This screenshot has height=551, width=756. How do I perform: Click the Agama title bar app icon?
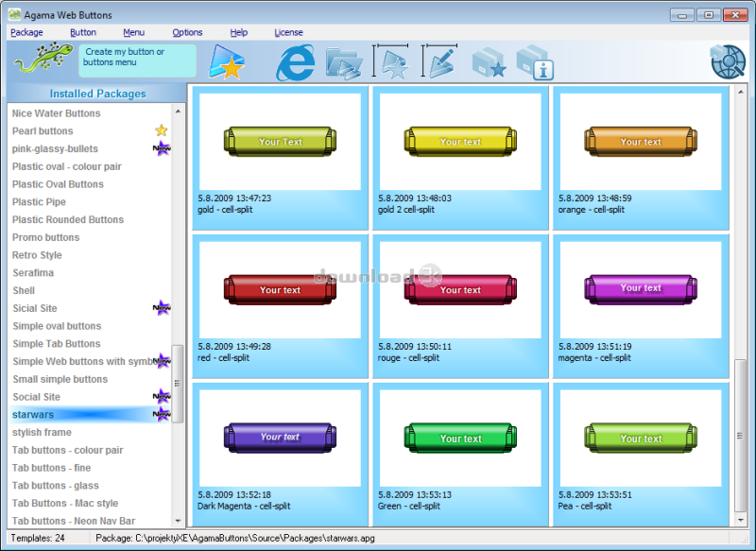14,14
